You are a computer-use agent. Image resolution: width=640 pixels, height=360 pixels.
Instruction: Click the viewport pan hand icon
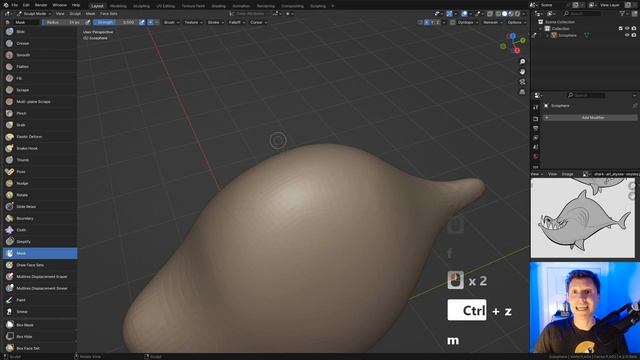click(x=522, y=71)
